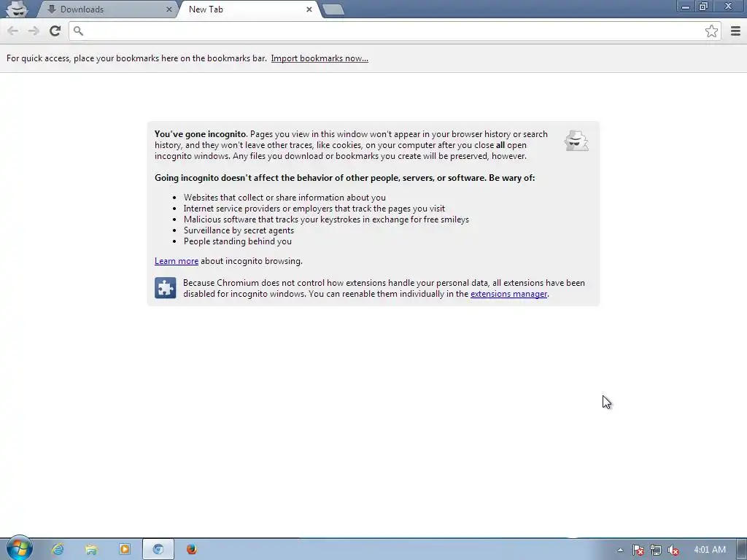
Task: Show hidden system tray icons
Action: pyautogui.click(x=620, y=550)
